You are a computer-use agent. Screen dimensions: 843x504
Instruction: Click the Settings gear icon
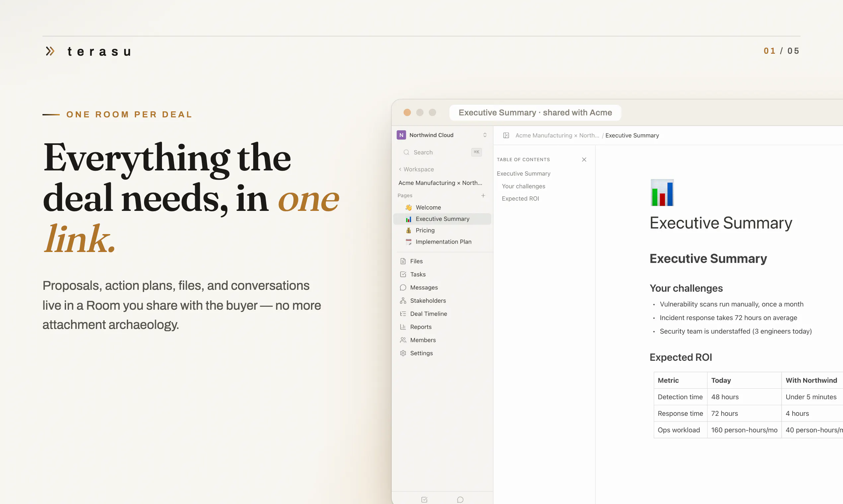tap(403, 353)
